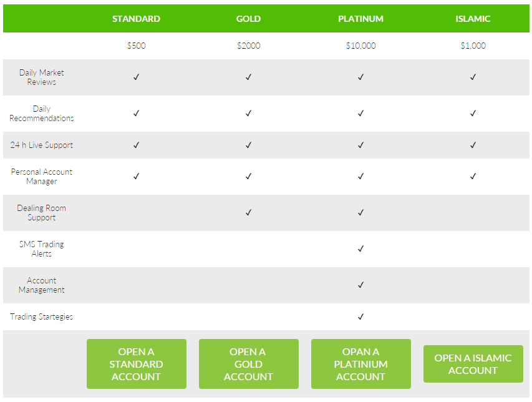
Task: Click the Gold column Daily Recommendations checkmark
Action: 248,113
